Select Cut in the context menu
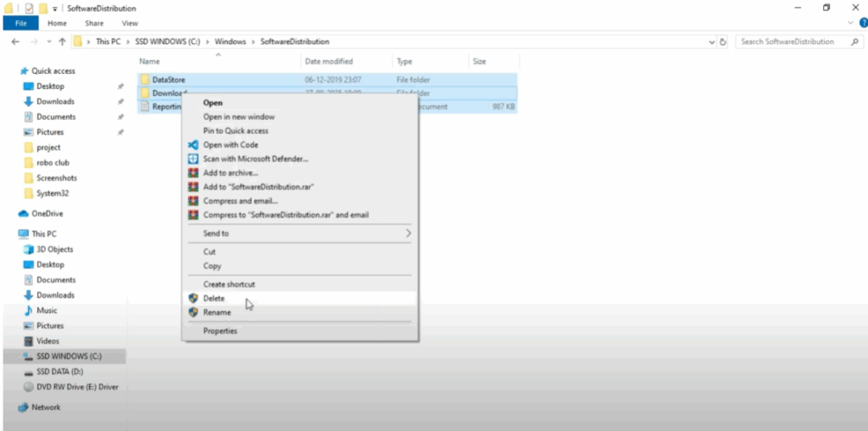Image resolution: width=868 pixels, height=431 pixels. pos(299,251)
